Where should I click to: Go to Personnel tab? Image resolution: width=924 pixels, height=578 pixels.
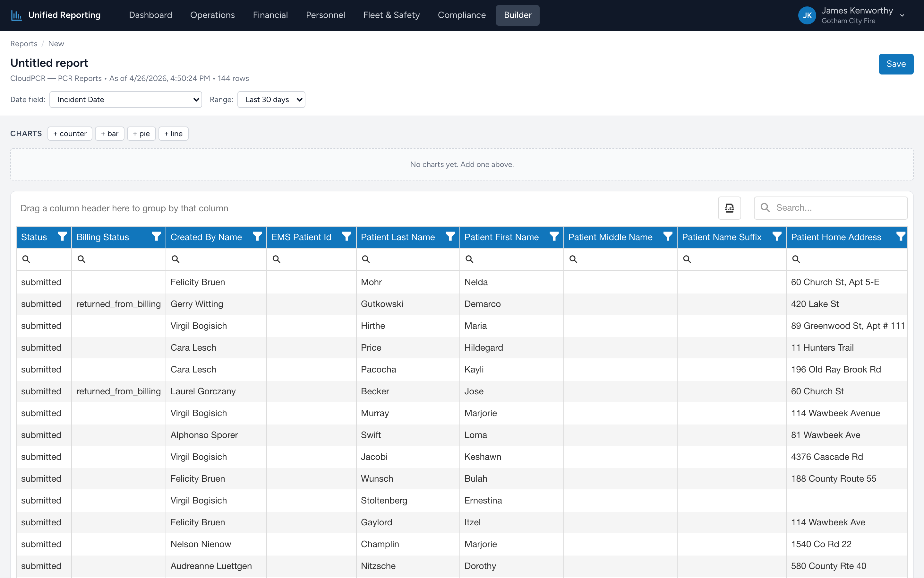(x=325, y=15)
